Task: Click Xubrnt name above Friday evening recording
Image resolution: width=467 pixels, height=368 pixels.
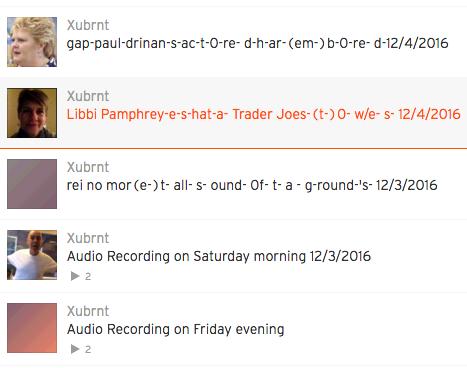Action: 88,311
